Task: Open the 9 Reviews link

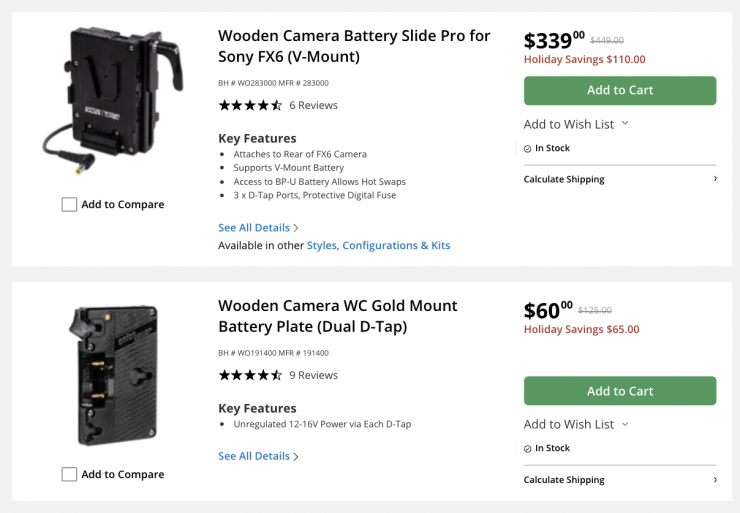Action: (313, 375)
